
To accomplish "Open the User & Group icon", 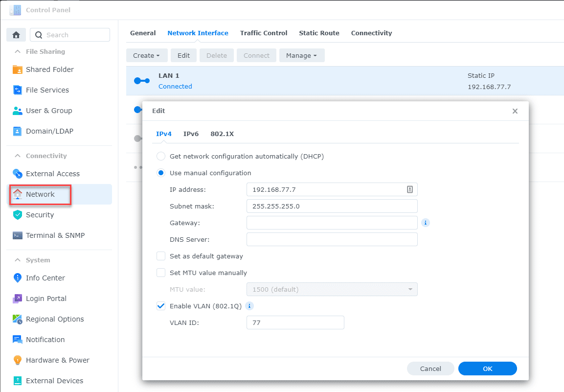I will pos(17,111).
